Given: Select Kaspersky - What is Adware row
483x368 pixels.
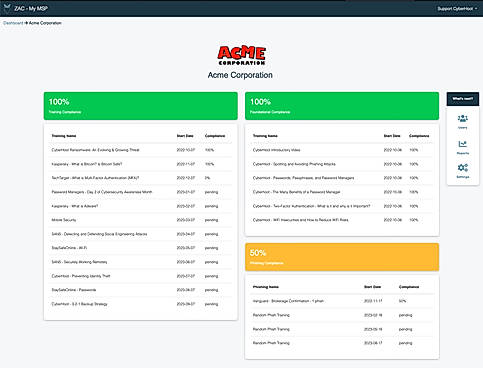Looking at the screenshot, I should click(x=141, y=206).
